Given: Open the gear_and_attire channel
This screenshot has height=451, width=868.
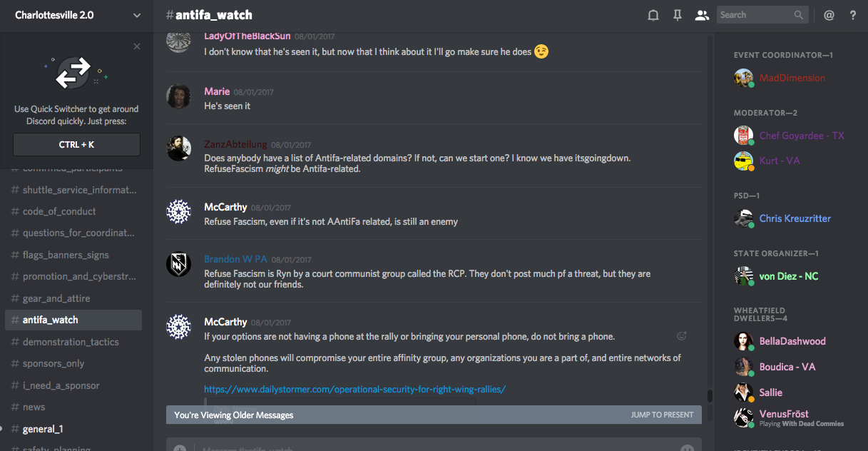Looking at the screenshot, I should (x=56, y=298).
